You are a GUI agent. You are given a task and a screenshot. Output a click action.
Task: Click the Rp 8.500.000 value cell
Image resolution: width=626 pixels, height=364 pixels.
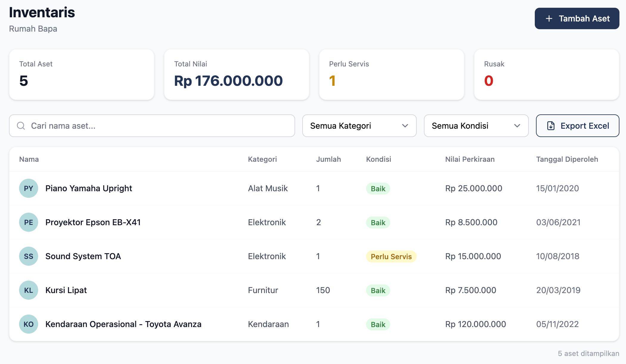[x=471, y=222]
